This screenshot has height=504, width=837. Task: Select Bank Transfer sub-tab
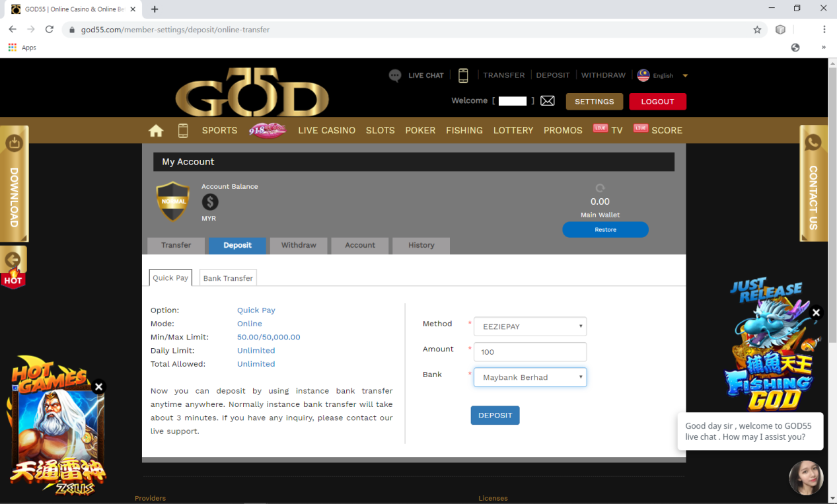228,278
